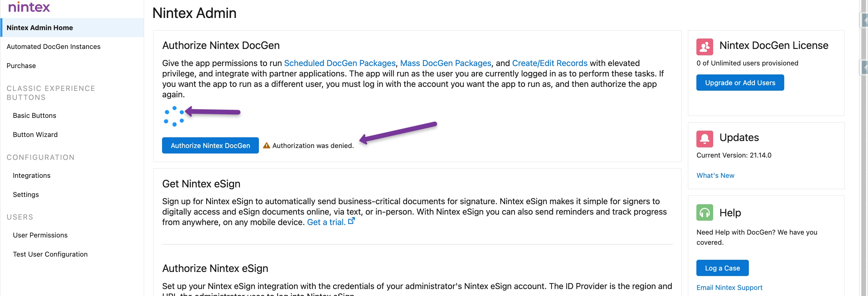Select Purchase in the sidebar

[x=21, y=66]
